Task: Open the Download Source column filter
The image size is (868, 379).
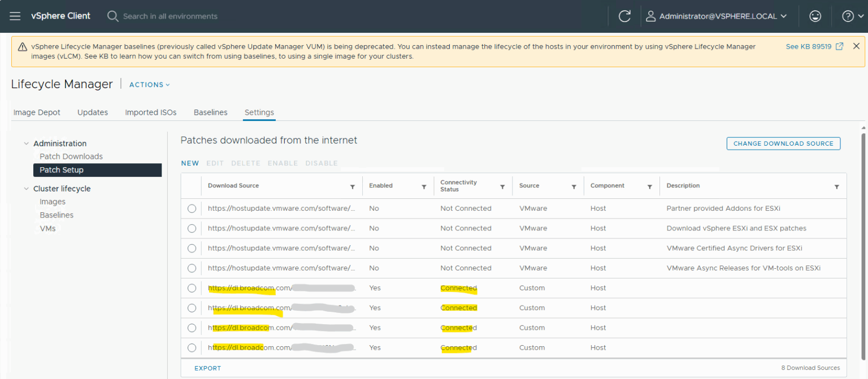Action: click(x=353, y=186)
